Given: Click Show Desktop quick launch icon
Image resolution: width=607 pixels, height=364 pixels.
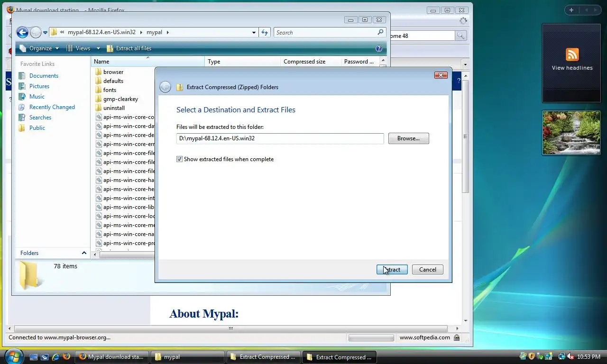Looking at the screenshot, I should coord(34,357).
